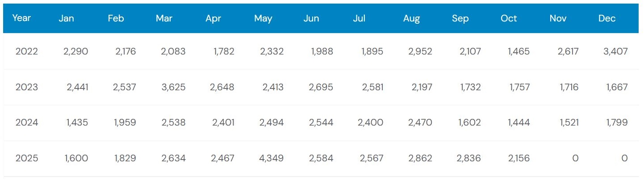Select the 2,695 value in June 2023
This screenshot has width=644, height=181.
321,87
